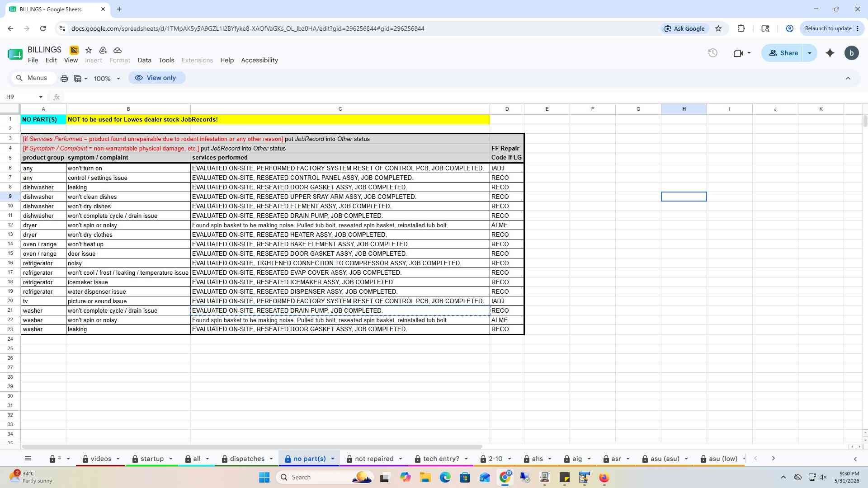Expand the Share button dropdown arrow
This screenshot has width=868, height=488.
[810, 53]
